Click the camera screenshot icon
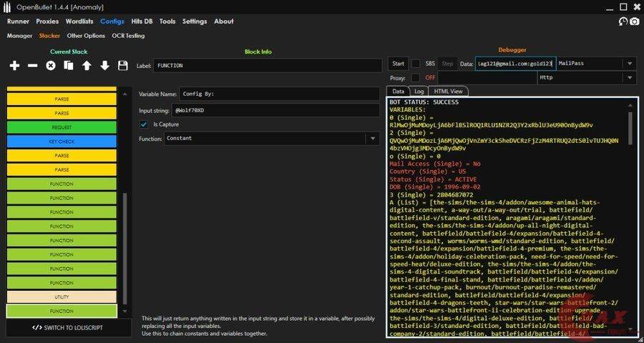Image resolution: width=644 pixels, height=343 pixels. (634, 21)
